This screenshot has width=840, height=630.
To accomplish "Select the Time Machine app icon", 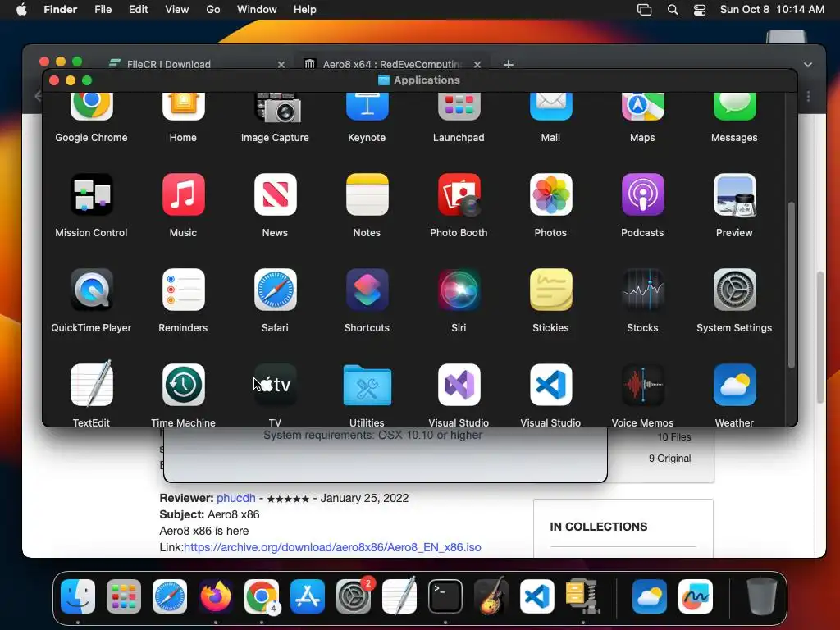I will tap(183, 385).
